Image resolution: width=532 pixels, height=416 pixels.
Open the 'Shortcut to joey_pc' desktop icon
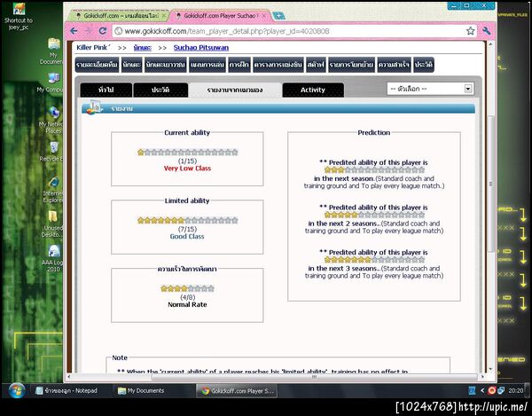click(x=19, y=16)
